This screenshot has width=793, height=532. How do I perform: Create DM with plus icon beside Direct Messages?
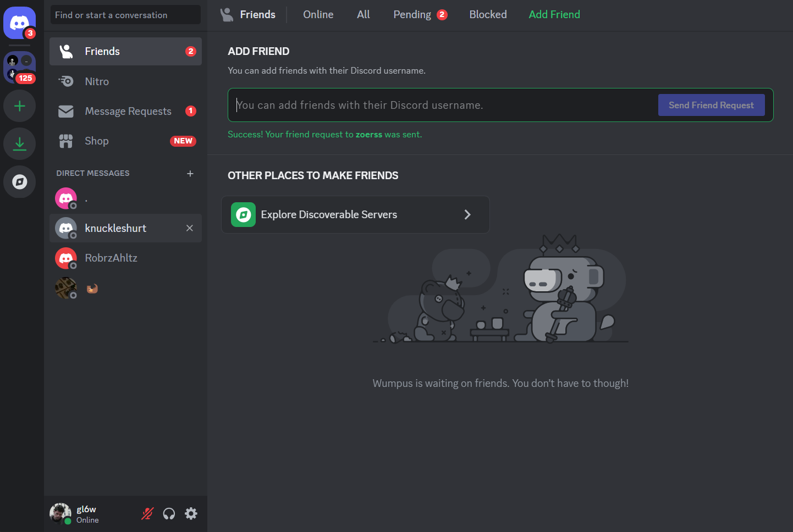190,174
